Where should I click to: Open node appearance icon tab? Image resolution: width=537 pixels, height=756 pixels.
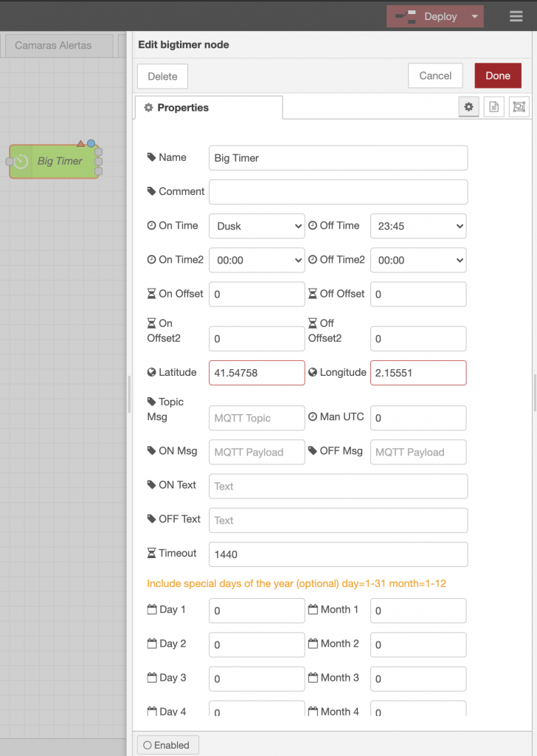(519, 107)
